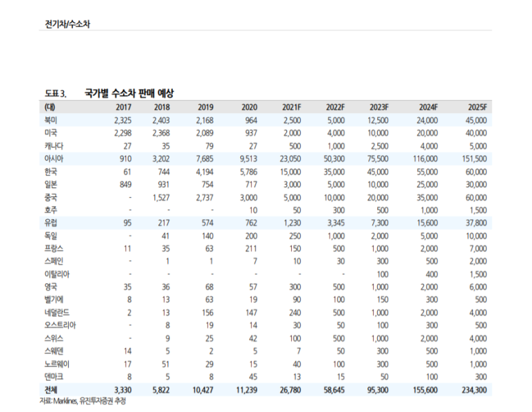Click the page header 전기차/수소차

67,24
